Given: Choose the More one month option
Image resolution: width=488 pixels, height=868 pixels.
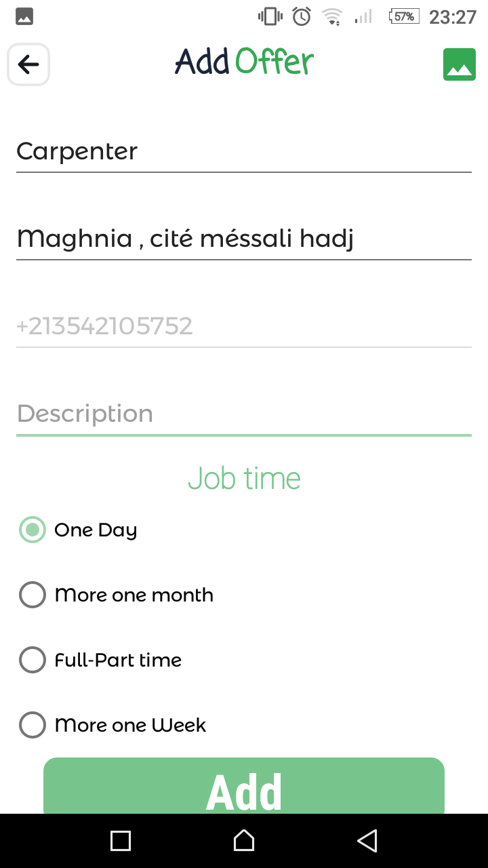Looking at the screenshot, I should pyautogui.click(x=33, y=595).
